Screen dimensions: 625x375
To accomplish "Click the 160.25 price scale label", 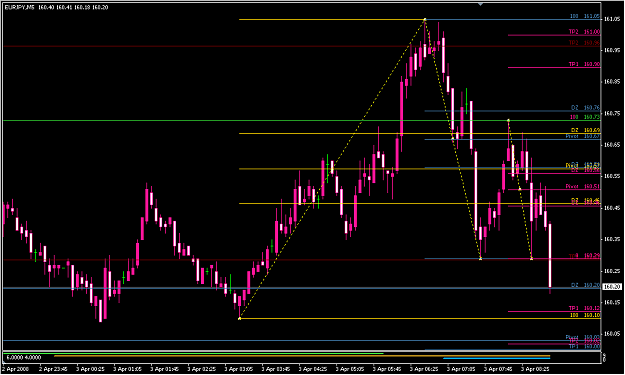I will [612, 271].
